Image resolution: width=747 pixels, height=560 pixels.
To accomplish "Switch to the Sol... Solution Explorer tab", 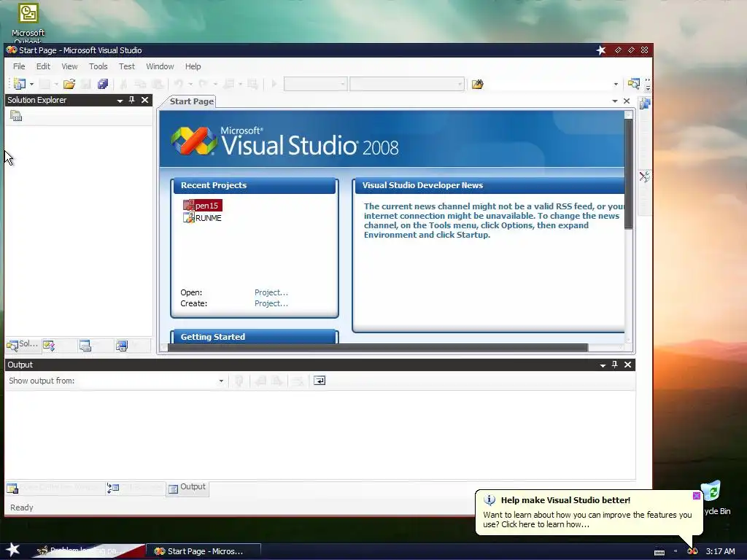I will (23, 345).
